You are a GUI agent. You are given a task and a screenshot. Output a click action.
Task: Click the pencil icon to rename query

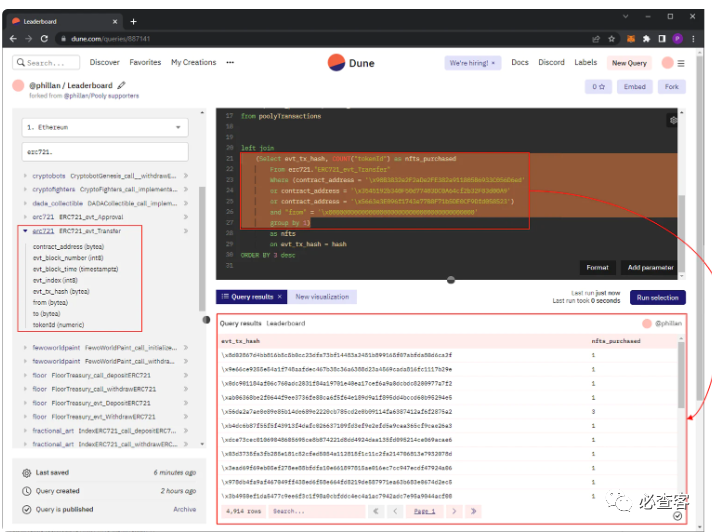pos(121,85)
